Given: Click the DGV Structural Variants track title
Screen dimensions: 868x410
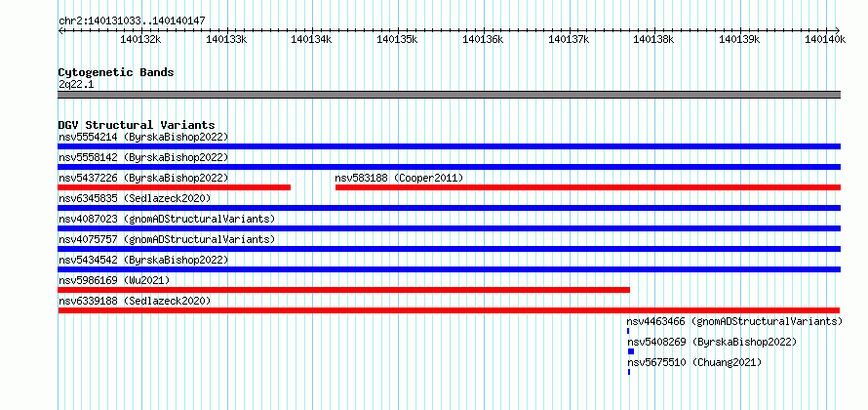Looking at the screenshot, I should point(137,125).
